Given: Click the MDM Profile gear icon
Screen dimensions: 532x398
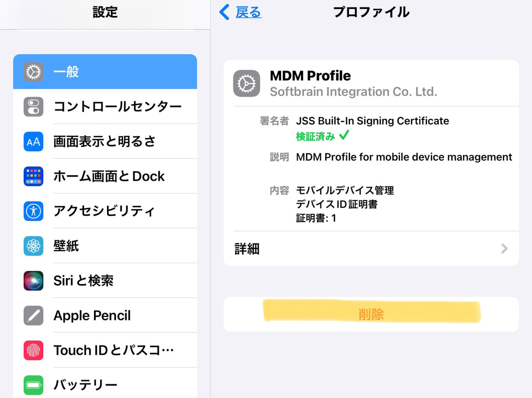Looking at the screenshot, I should pos(247,84).
